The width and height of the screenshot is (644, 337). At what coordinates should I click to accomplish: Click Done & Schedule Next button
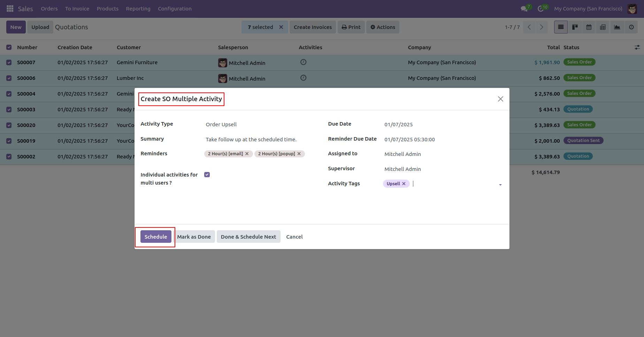point(248,237)
